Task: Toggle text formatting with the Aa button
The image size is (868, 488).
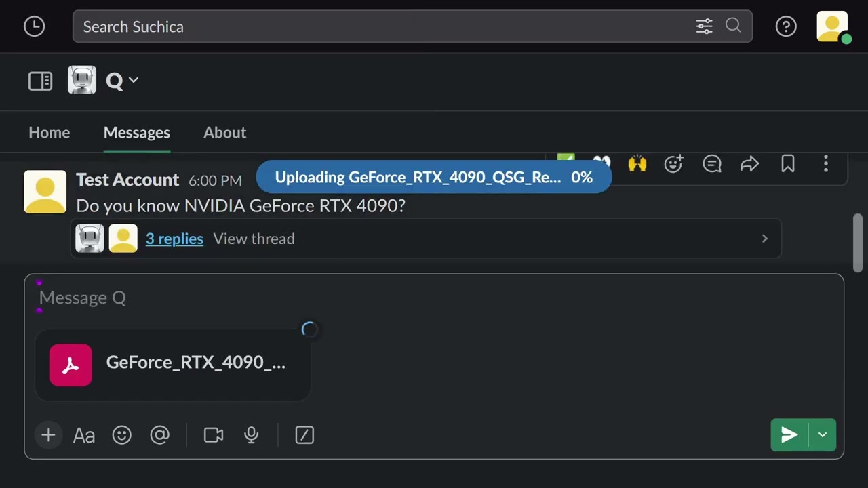Action: [x=84, y=435]
